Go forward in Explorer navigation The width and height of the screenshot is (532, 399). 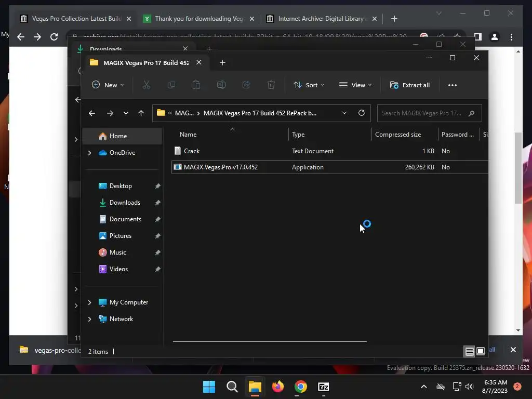pyautogui.click(x=110, y=113)
